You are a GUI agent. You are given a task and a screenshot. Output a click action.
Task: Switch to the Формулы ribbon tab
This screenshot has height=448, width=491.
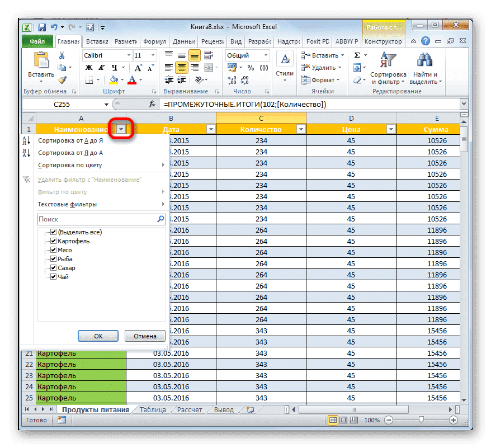pos(154,41)
